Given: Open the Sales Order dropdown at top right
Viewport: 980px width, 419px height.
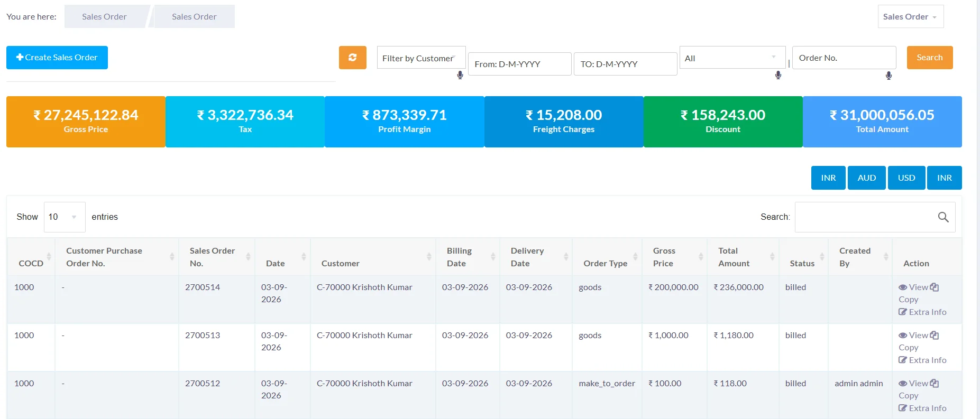Looking at the screenshot, I should coord(911,16).
